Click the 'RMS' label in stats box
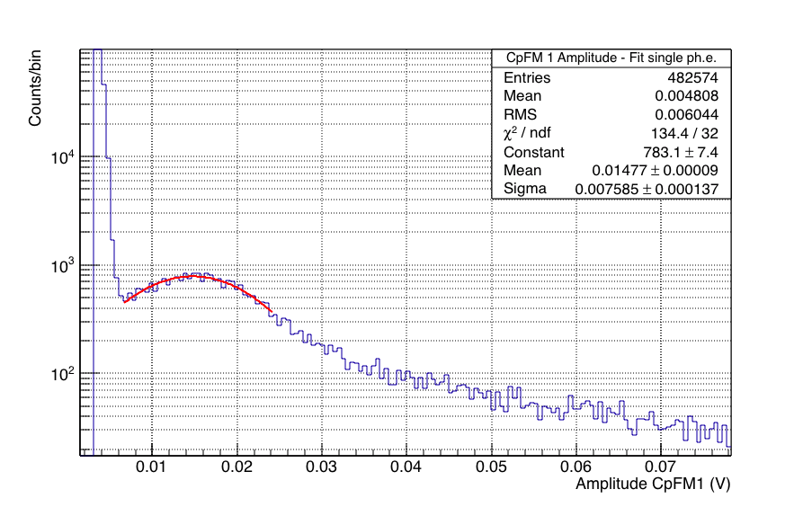Screen dimensions: 812x507 (x=520, y=114)
